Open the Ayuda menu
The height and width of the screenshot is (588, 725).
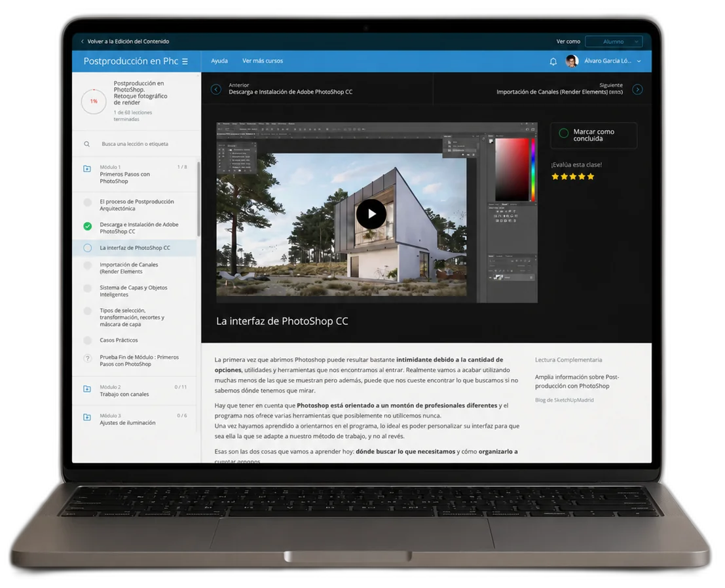(x=219, y=61)
